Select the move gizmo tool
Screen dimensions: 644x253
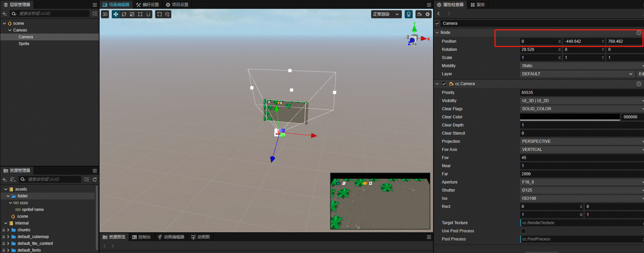pyautogui.click(x=116, y=14)
